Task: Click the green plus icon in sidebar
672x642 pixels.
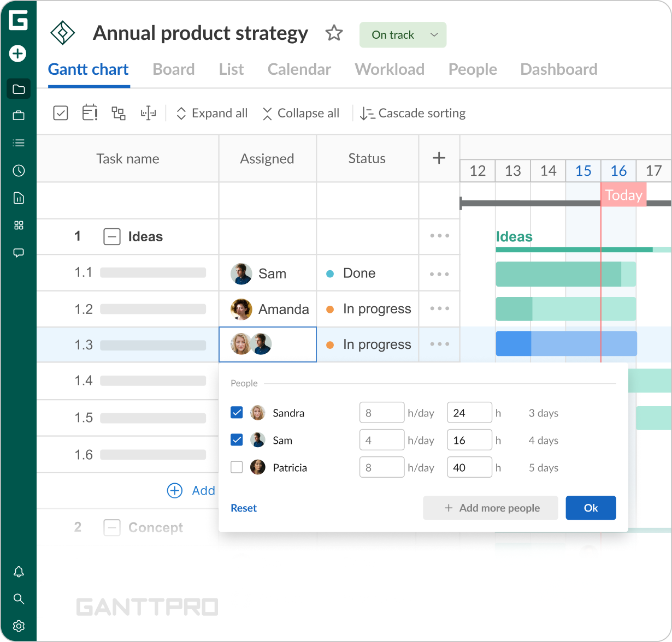Action: click(18, 53)
